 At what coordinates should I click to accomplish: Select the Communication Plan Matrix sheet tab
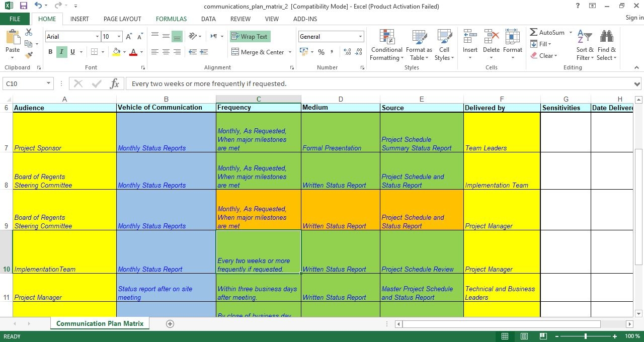click(x=100, y=323)
